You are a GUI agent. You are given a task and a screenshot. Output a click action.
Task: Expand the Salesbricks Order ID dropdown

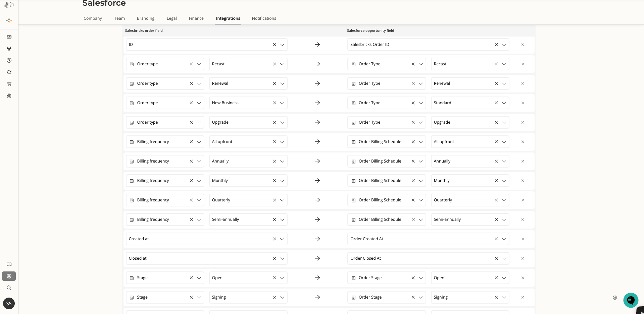504,45
